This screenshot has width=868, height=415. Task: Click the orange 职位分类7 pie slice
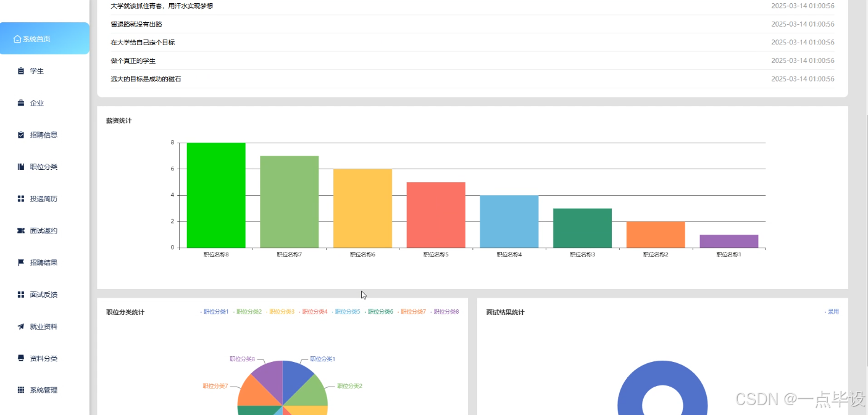click(x=253, y=393)
